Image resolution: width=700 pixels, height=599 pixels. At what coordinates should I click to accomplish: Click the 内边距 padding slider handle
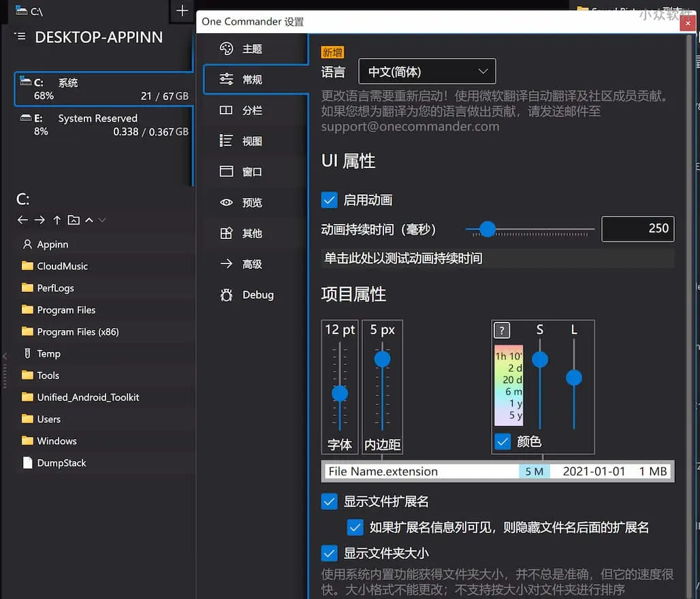382,359
